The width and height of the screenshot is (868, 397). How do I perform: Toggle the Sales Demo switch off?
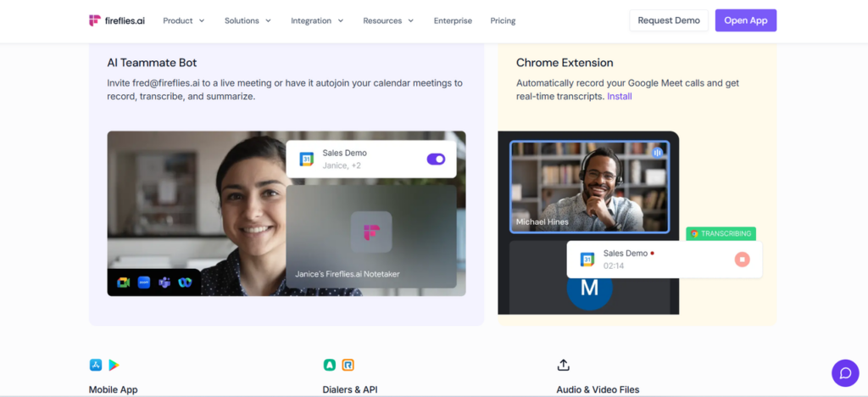click(x=436, y=159)
